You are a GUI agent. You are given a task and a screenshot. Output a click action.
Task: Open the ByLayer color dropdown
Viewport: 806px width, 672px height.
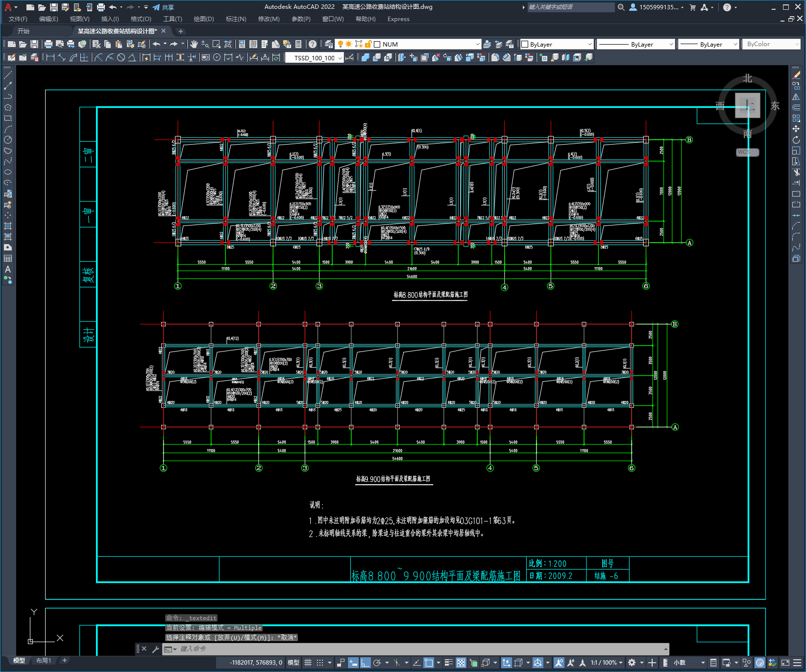pyautogui.click(x=557, y=44)
